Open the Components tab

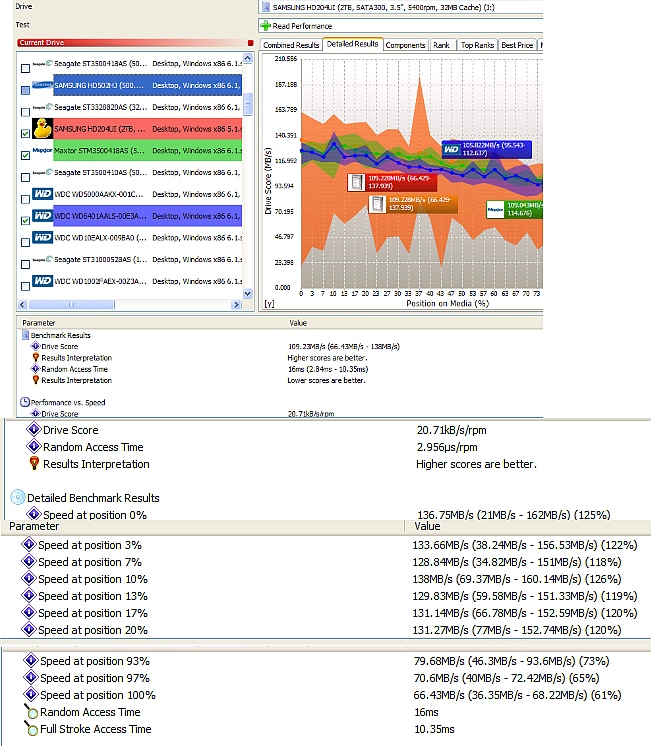(x=405, y=45)
